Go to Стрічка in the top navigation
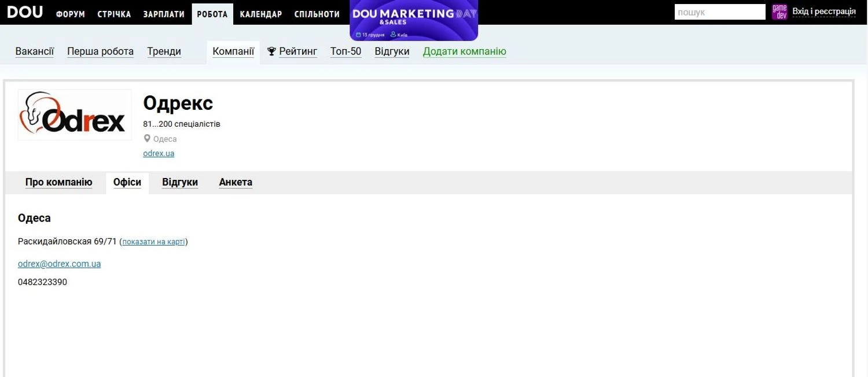The width and height of the screenshot is (868, 377). coord(114,14)
